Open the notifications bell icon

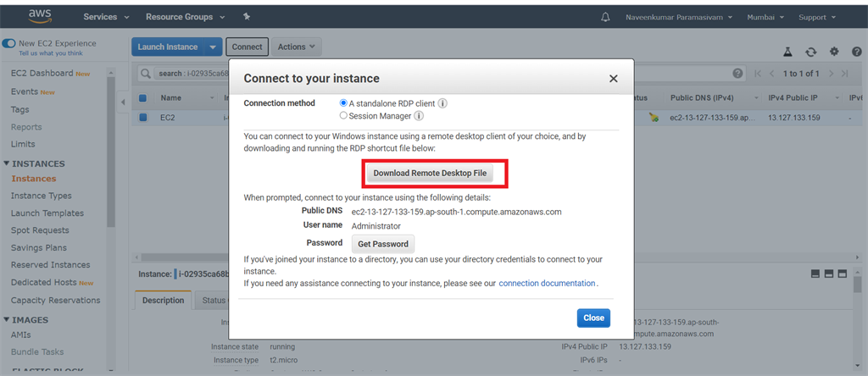(x=605, y=17)
